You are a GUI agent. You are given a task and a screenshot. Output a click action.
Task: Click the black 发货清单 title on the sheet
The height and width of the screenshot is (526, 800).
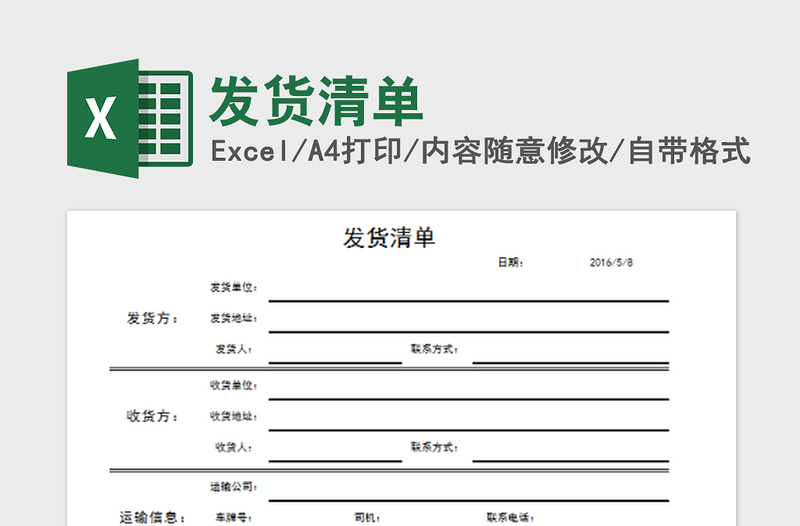pyautogui.click(x=389, y=238)
